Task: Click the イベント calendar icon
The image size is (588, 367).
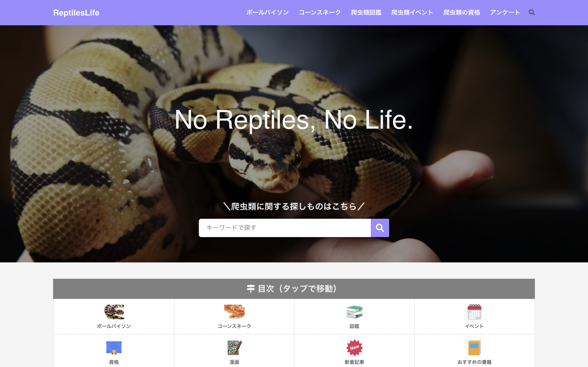Action: (474, 312)
